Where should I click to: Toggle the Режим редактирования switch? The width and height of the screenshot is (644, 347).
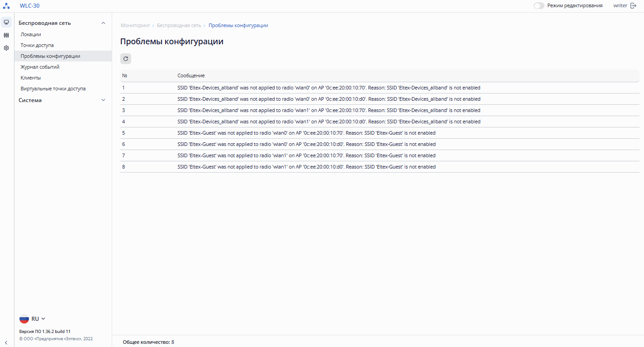(539, 6)
